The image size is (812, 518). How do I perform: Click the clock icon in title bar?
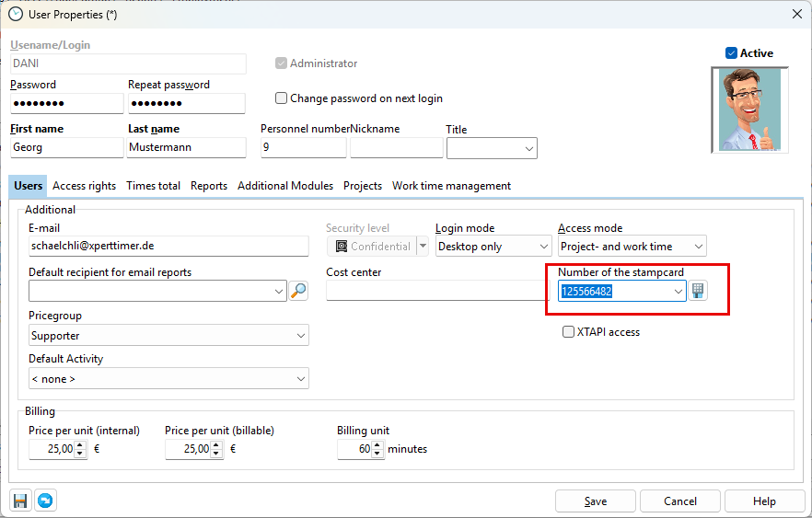click(x=15, y=14)
